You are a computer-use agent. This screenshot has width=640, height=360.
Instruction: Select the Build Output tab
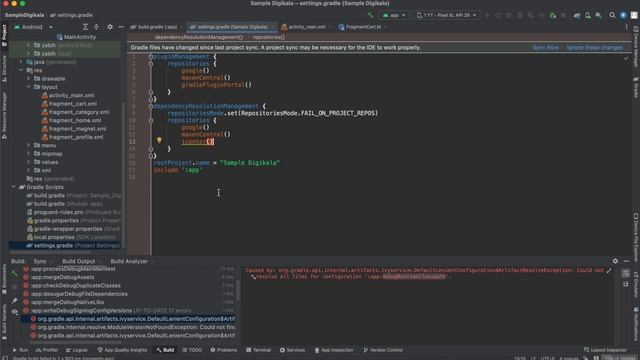pyautogui.click(x=79, y=261)
